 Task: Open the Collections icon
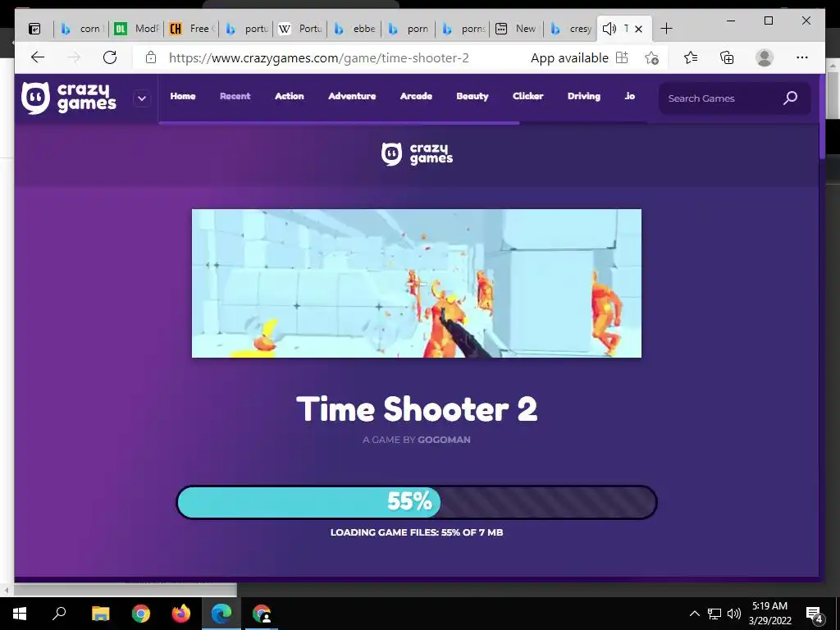(727, 57)
